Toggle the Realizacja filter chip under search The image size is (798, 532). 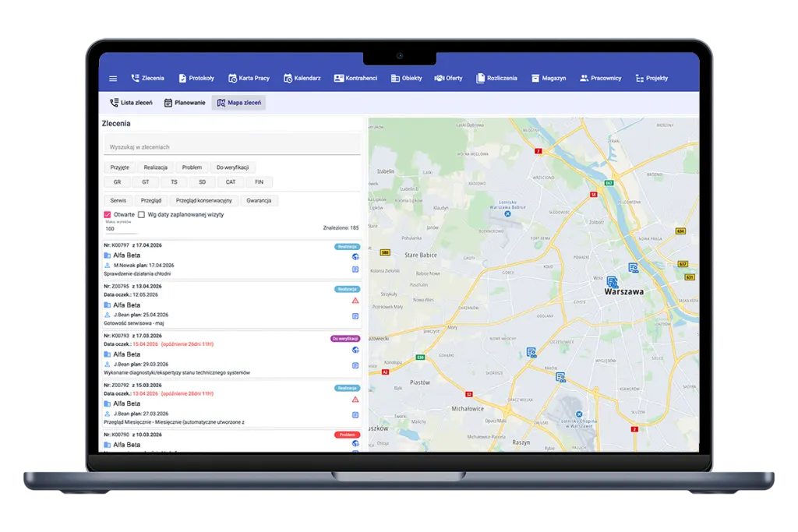tap(156, 167)
